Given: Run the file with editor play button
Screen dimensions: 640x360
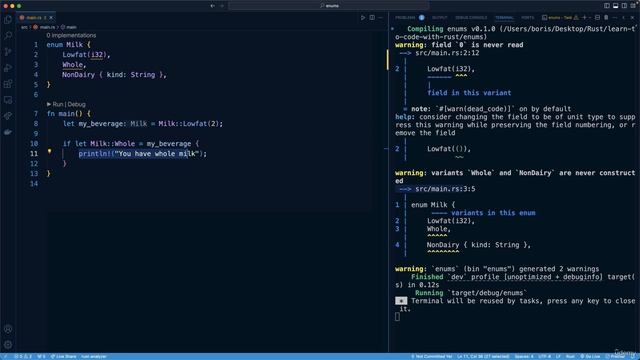Looking at the screenshot, I should pyautogui.click(x=362, y=18).
